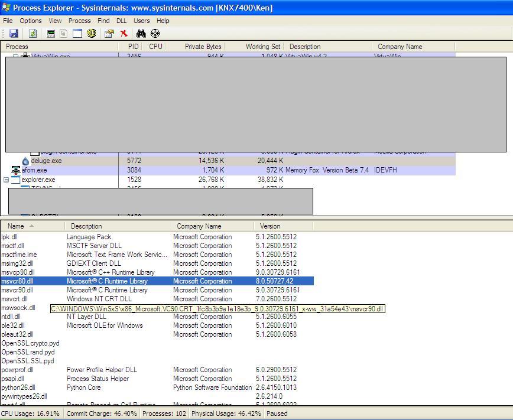The width and height of the screenshot is (513, 420).
Task: Select the oleaut32.dll row
Action: [x=157, y=334]
